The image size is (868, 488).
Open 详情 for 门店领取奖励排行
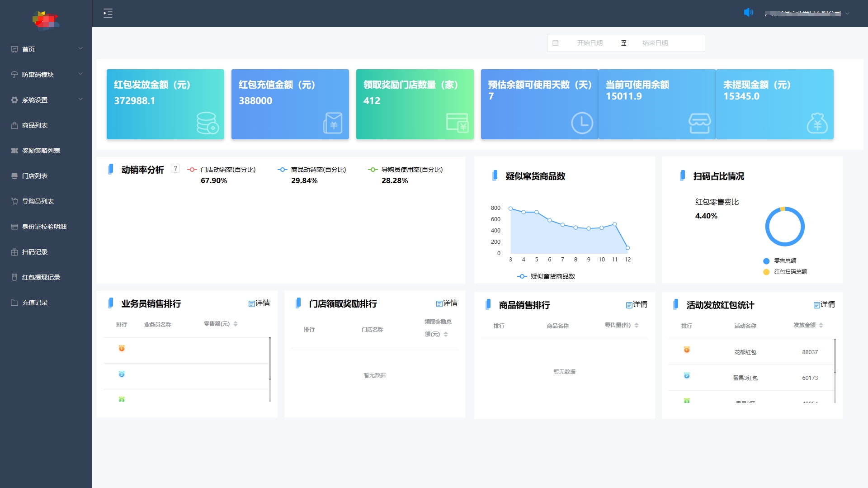click(447, 303)
